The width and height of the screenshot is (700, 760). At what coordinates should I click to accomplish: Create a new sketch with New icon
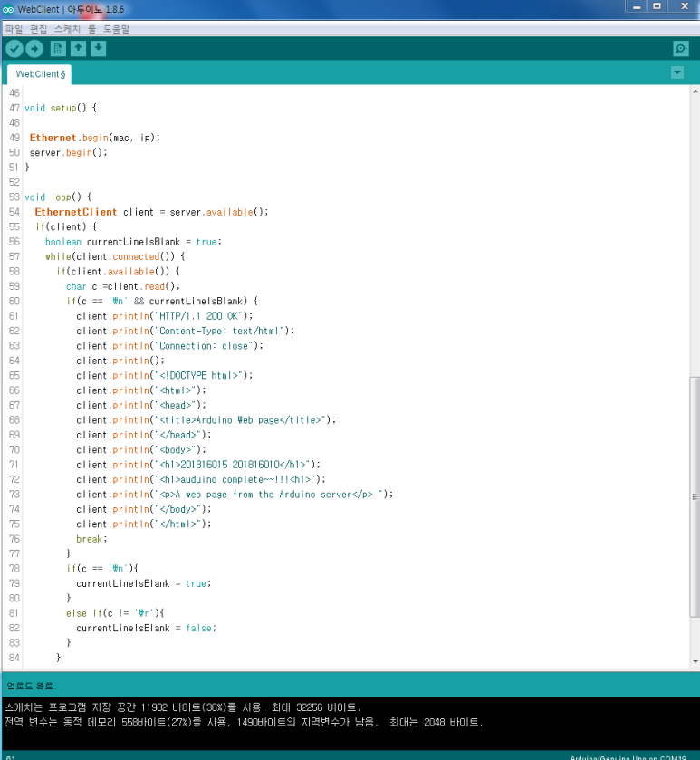pyautogui.click(x=58, y=49)
